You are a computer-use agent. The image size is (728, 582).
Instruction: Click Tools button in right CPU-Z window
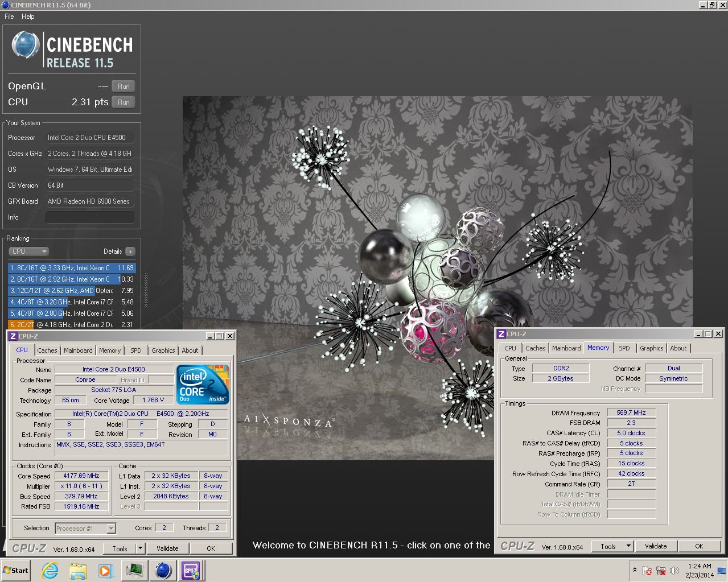[x=608, y=546]
